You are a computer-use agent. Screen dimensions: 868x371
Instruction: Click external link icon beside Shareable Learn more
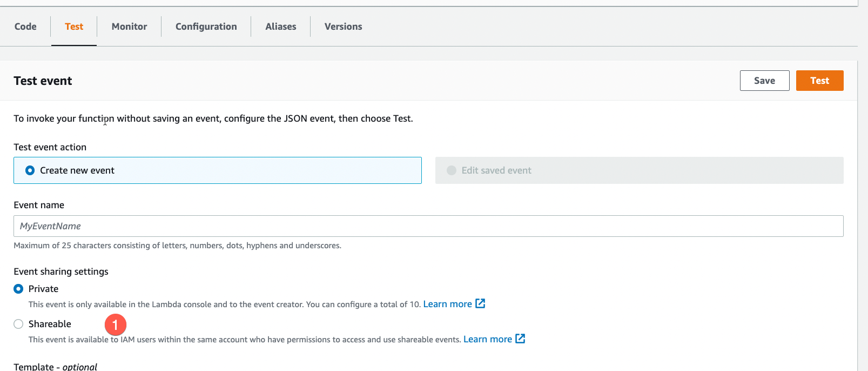click(520, 339)
